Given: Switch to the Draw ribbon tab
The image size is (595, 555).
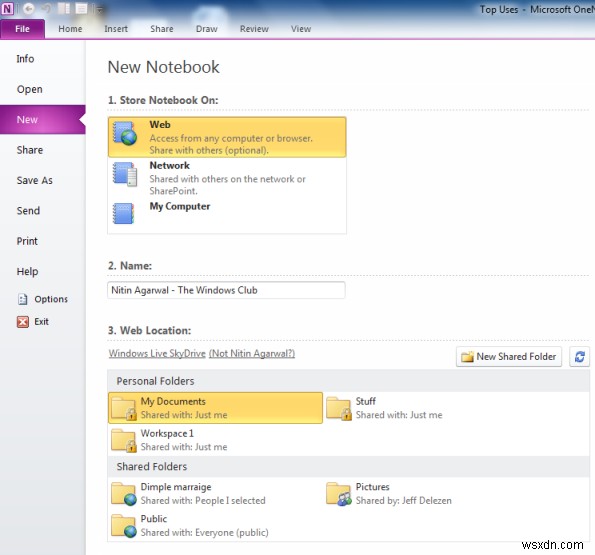Looking at the screenshot, I should point(207,29).
